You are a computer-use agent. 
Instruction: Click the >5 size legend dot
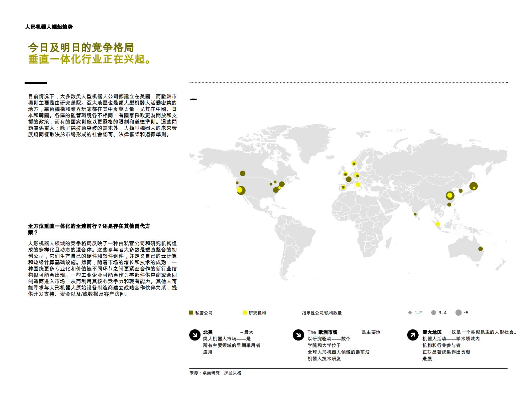point(459,313)
